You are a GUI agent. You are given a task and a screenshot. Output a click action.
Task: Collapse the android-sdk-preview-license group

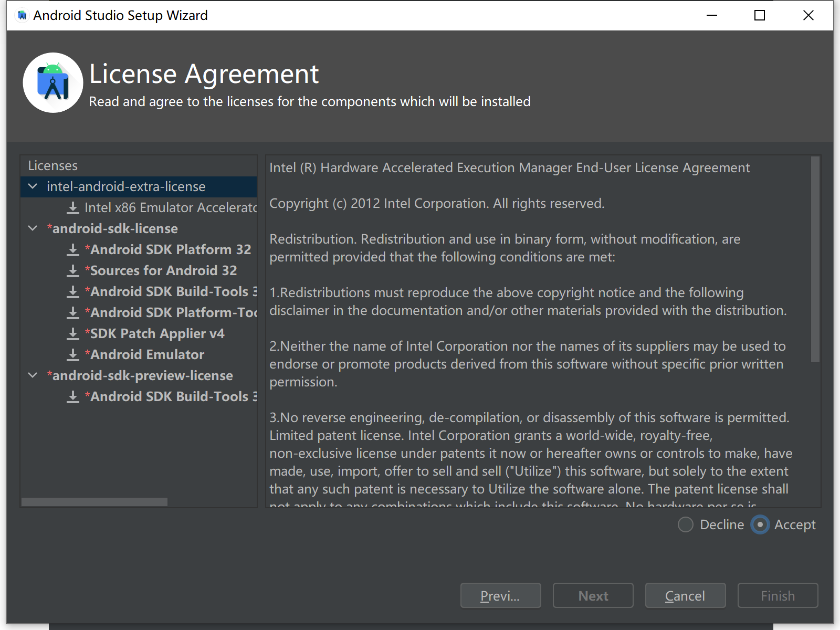point(33,375)
